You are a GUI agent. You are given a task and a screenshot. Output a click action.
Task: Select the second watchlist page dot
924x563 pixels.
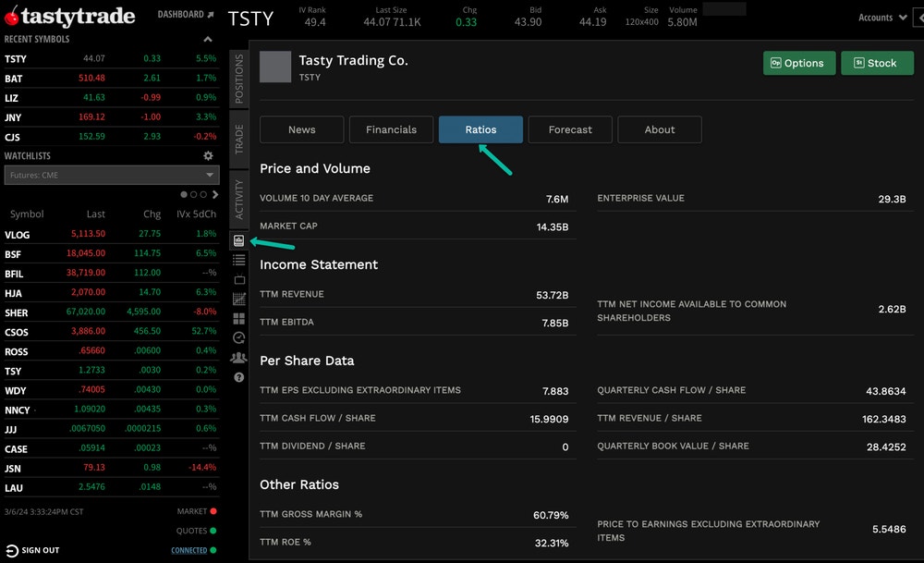coord(193,194)
